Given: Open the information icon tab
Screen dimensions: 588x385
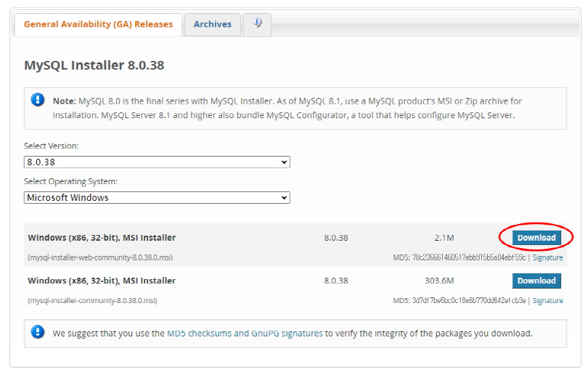Looking at the screenshot, I should 257,25.
